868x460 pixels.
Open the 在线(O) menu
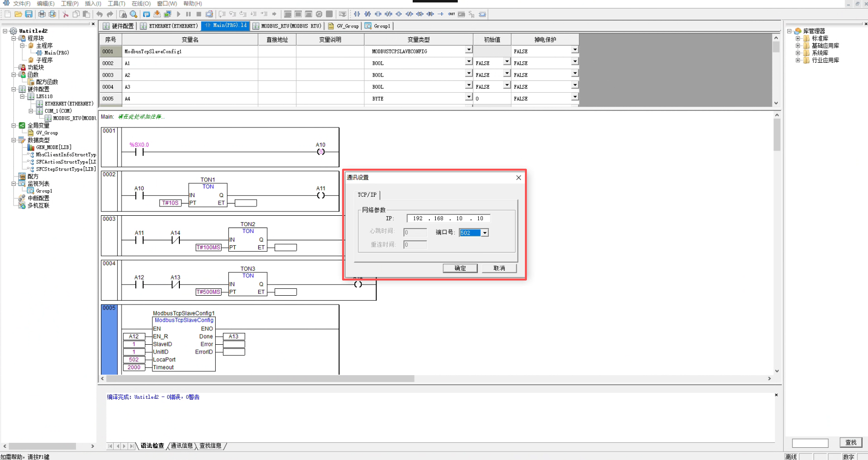141,3
